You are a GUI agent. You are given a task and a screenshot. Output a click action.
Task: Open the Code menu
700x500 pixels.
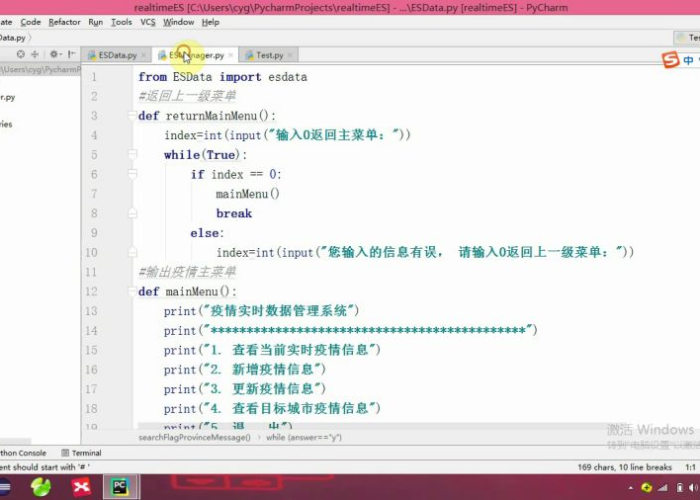tap(30, 22)
